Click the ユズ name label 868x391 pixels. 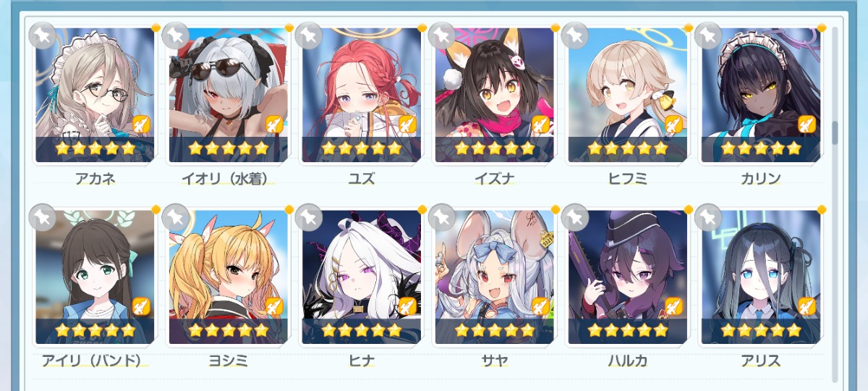[x=362, y=178]
